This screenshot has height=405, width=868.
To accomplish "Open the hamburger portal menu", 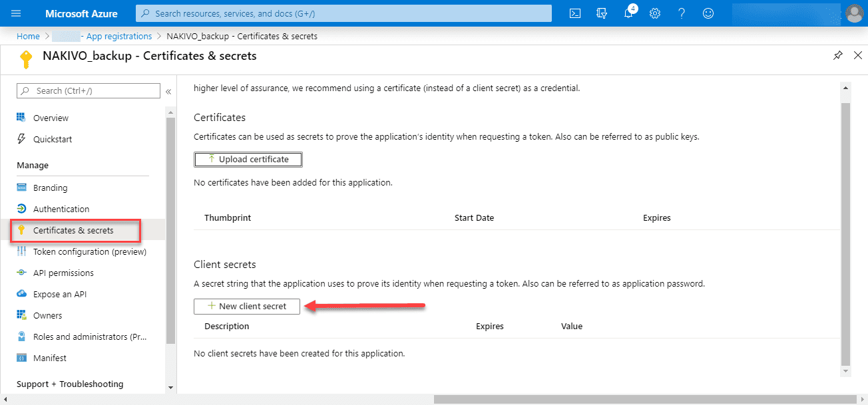I will (x=17, y=13).
